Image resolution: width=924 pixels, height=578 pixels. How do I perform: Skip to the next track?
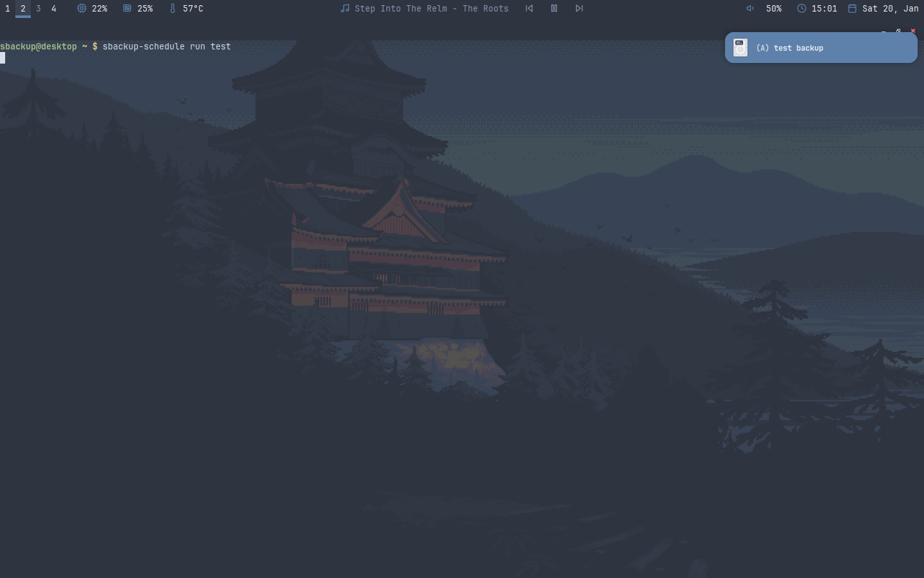pos(579,8)
